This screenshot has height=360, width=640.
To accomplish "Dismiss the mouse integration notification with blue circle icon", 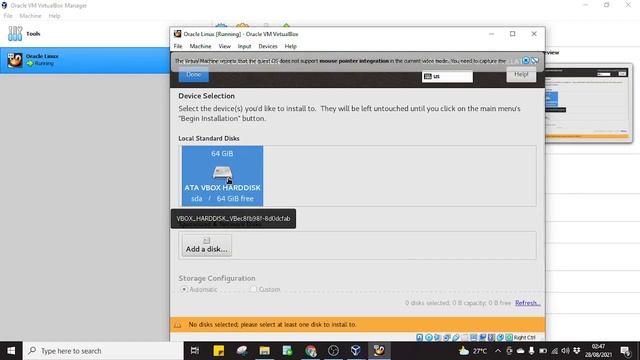I will [526, 60].
